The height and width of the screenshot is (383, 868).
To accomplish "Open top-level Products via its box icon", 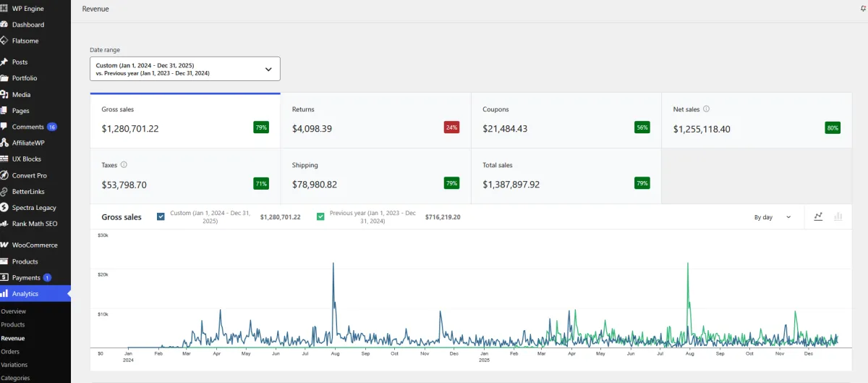I will pyautogui.click(x=4, y=261).
